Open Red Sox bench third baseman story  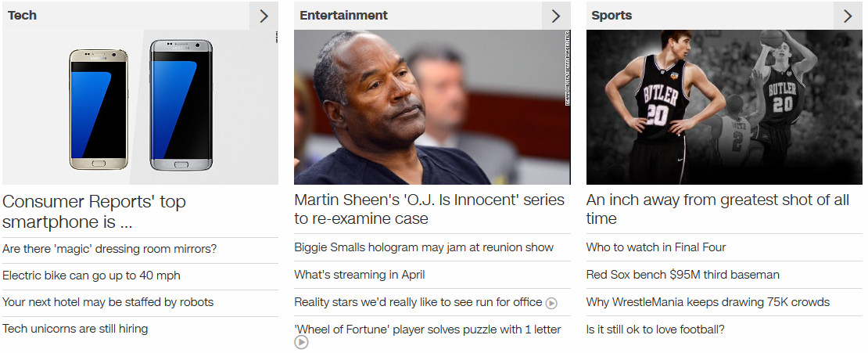(683, 274)
